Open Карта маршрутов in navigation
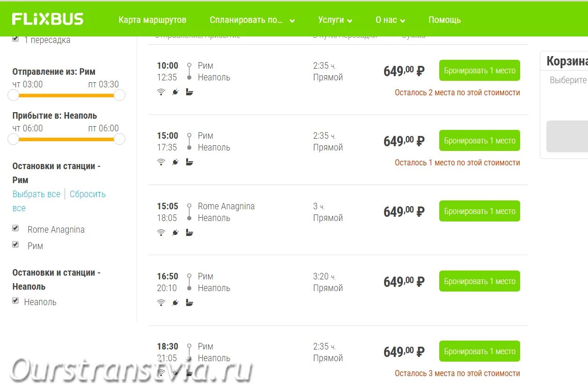The image size is (588, 392). point(152,20)
